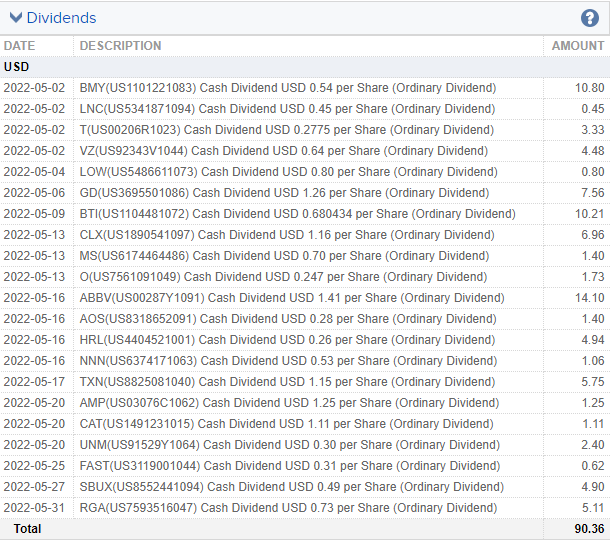Select the NNN cash dividend description
This screenshot has height=544, width=613.
click(x=289, y=361)
